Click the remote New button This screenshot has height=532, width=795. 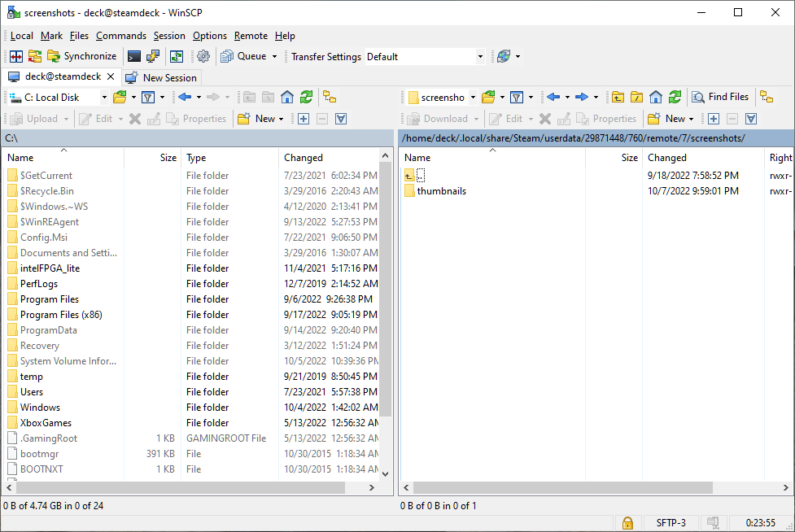[666, 119]
